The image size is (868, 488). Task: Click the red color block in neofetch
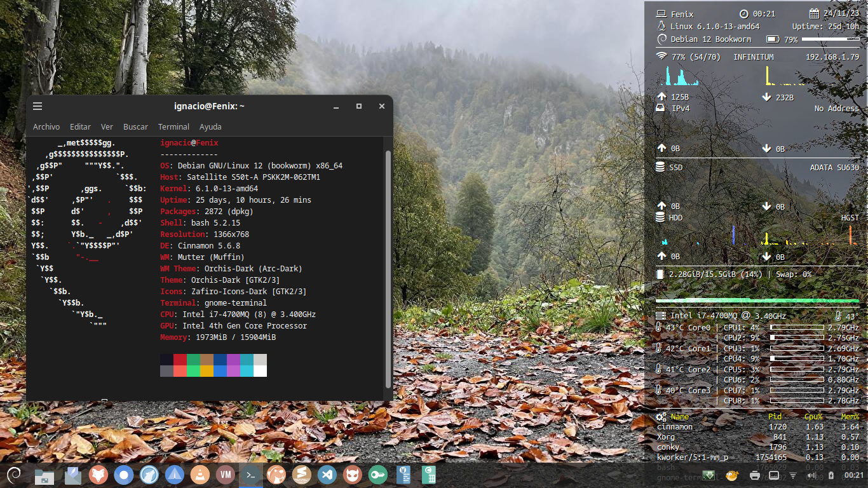[180, 360]
